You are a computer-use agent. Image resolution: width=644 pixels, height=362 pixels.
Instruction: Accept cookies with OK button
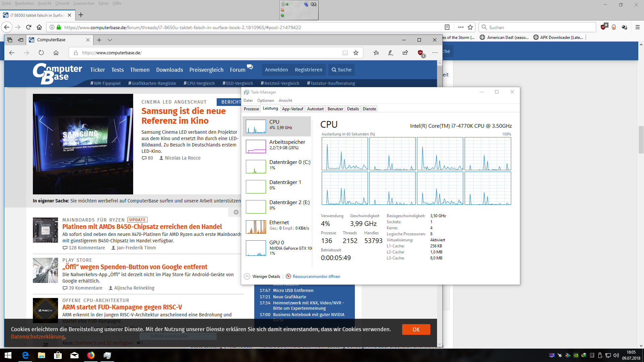[x=416, y=329]
